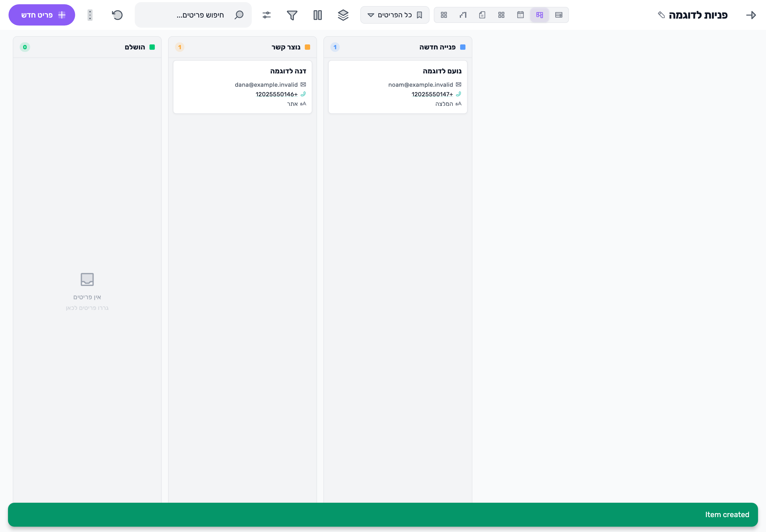Screen dimensions: 766x532
Task: Open the funnel filter icon
Action: click(x=292, y=15)
